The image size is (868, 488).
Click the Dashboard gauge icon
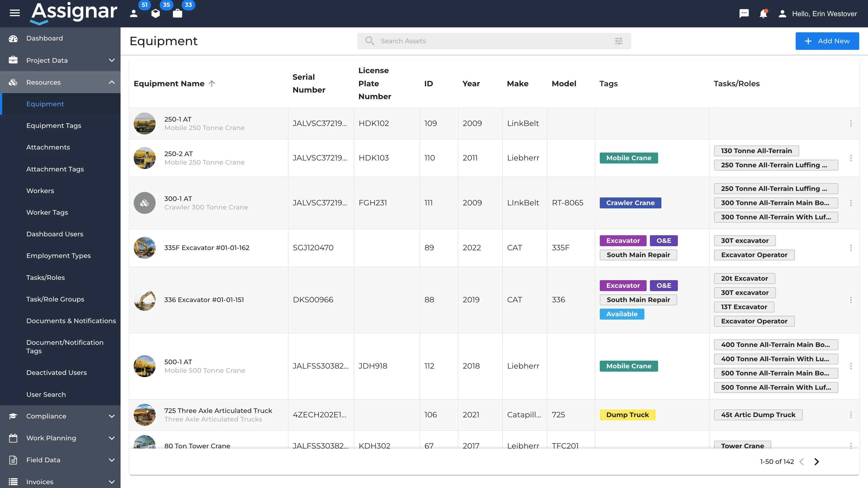[x=13, y=38]
